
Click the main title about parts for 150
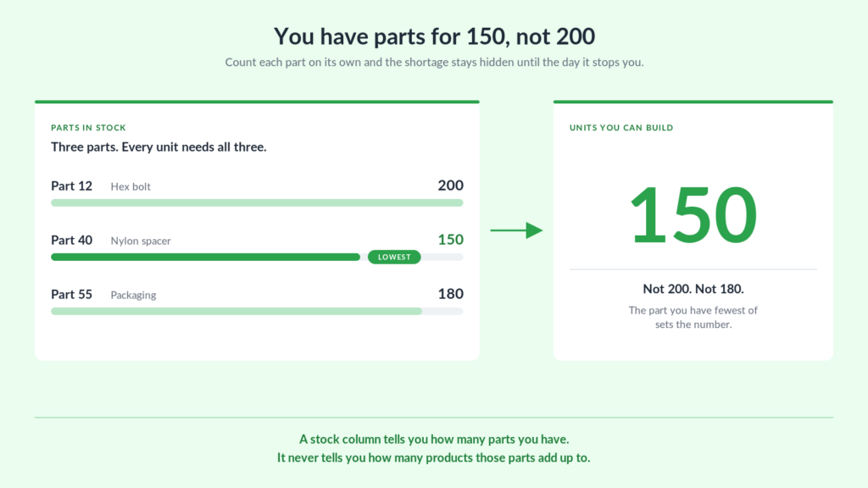pyautogui.click(x=434, y=36)
